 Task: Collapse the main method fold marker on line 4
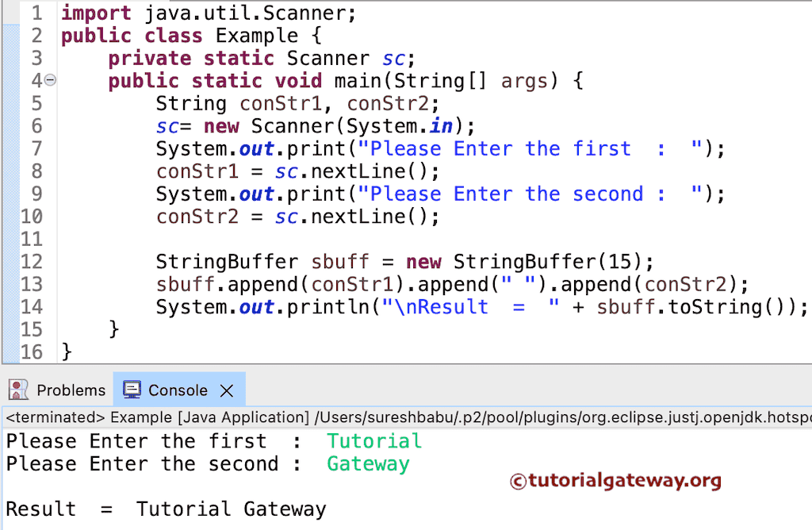click(48, 80)
